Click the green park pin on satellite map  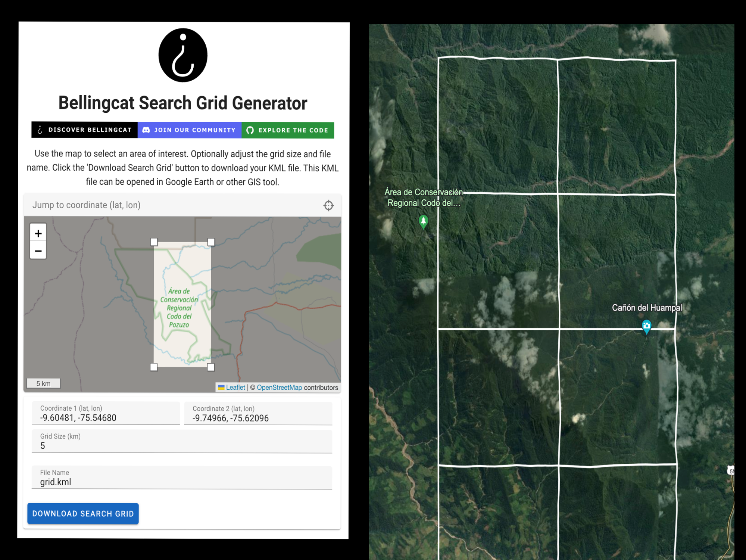point(423,222)
